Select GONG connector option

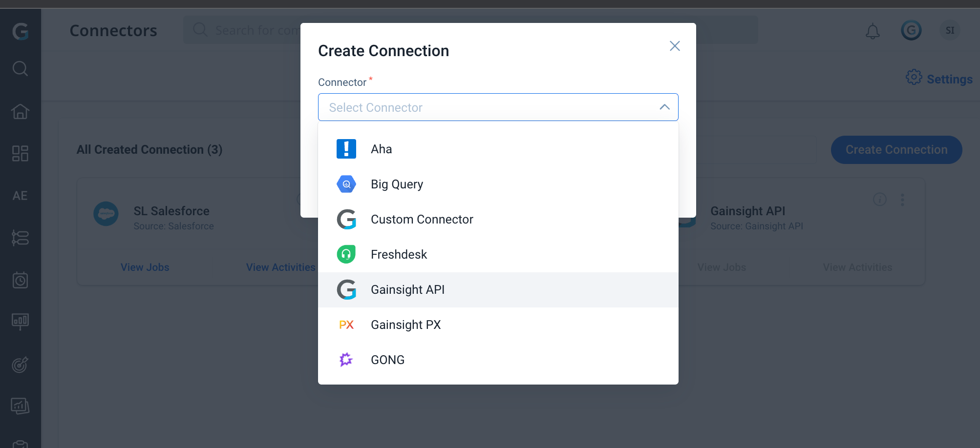(x=498, y=360)
